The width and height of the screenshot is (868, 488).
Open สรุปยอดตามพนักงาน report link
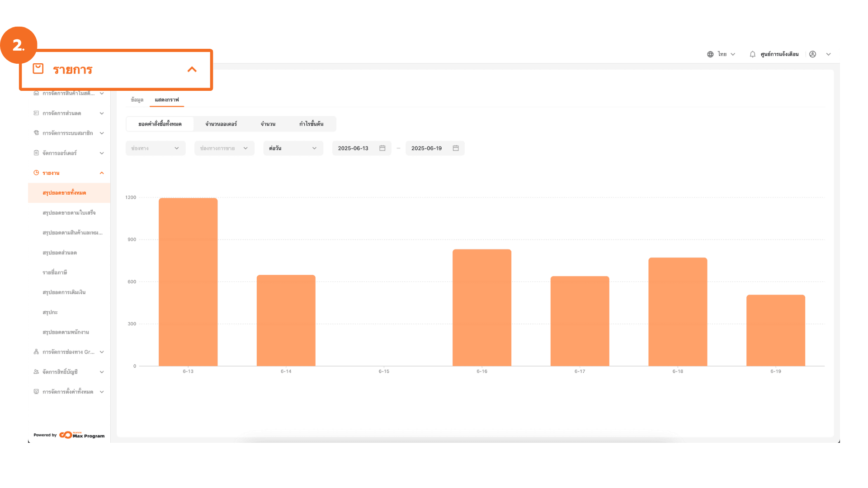66,332
